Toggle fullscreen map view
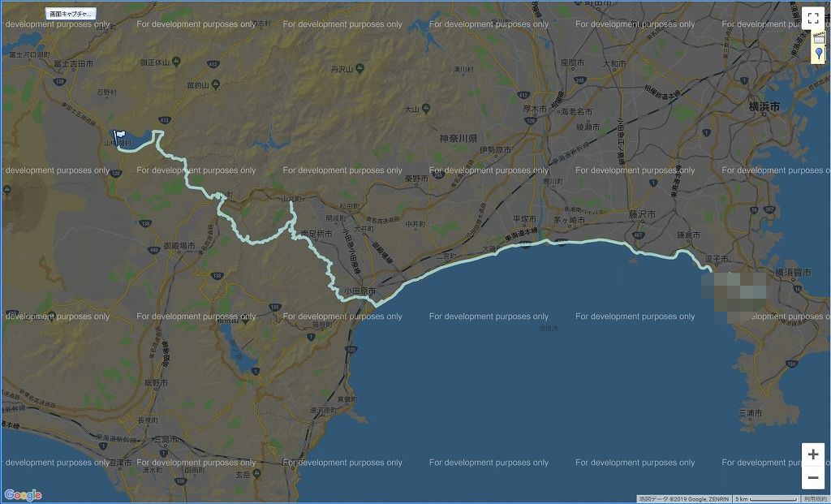831x504 pixels. [x=813, y=18]
